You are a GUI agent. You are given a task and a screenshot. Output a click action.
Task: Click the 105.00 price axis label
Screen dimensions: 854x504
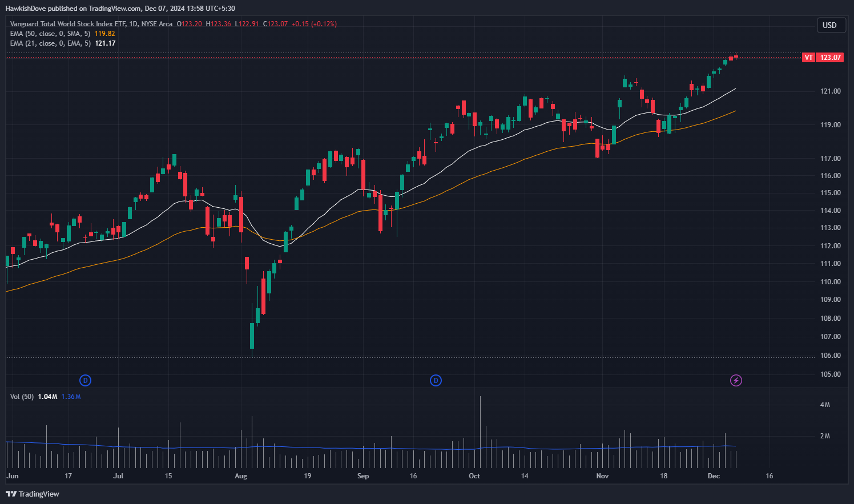[x=831, y=374]
